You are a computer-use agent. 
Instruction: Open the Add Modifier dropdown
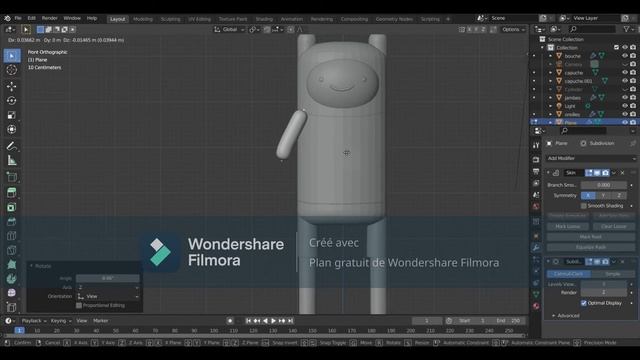pyautogui.click(x=591, y=158)
